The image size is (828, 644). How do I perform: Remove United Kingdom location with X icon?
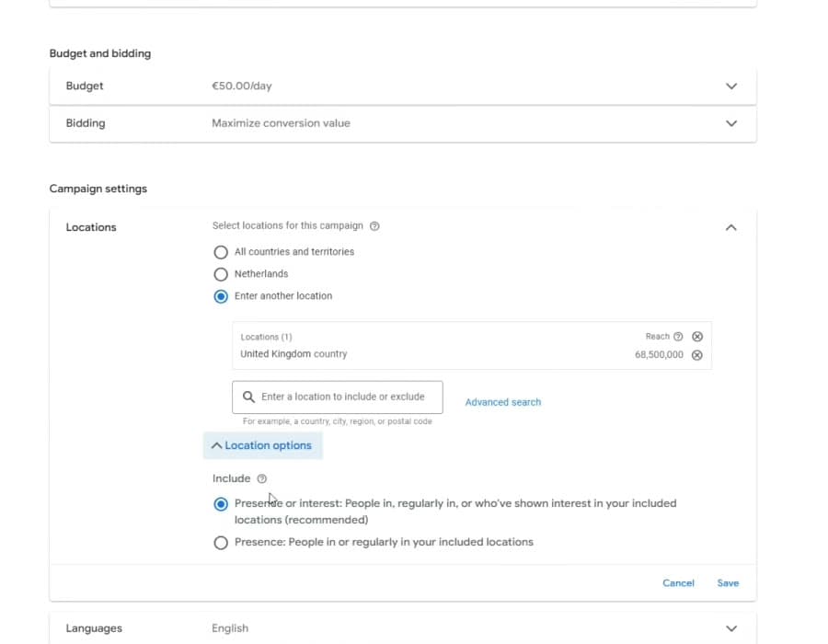click(x=697, y=355)
